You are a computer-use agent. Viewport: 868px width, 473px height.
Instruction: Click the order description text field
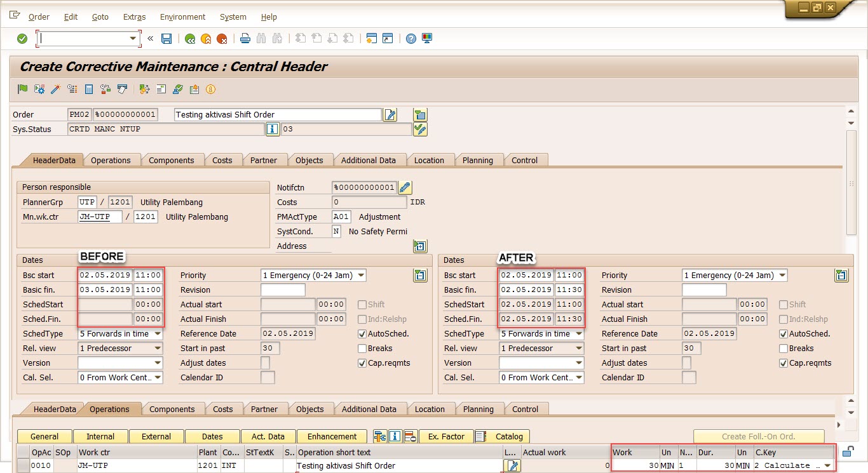click(x=277, y=115)
